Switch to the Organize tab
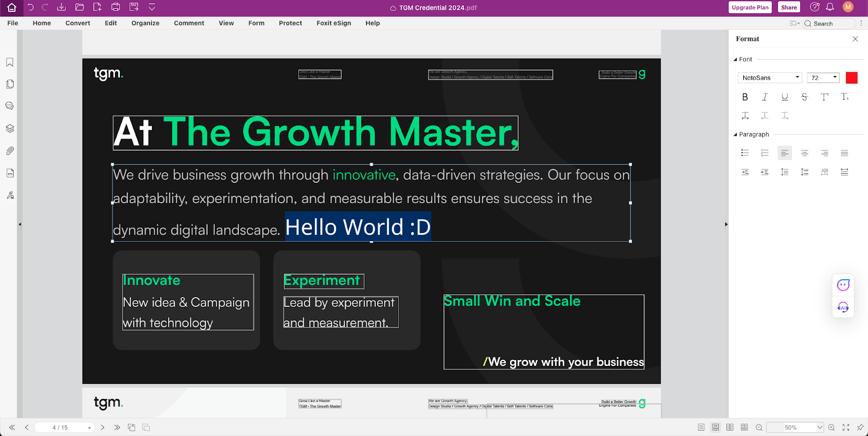Viewport: 868px width, 436px height. (x=145, y=23)
